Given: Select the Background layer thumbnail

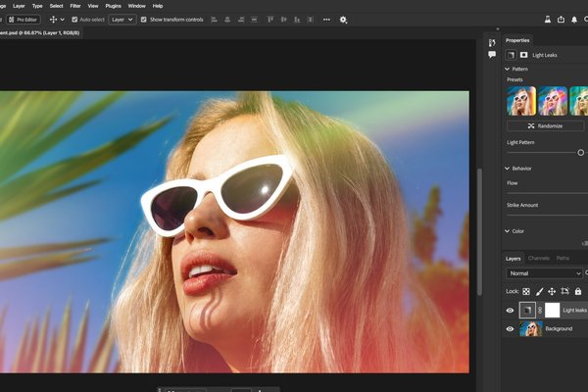Looking at the screenshot, I should pos(530,329).
